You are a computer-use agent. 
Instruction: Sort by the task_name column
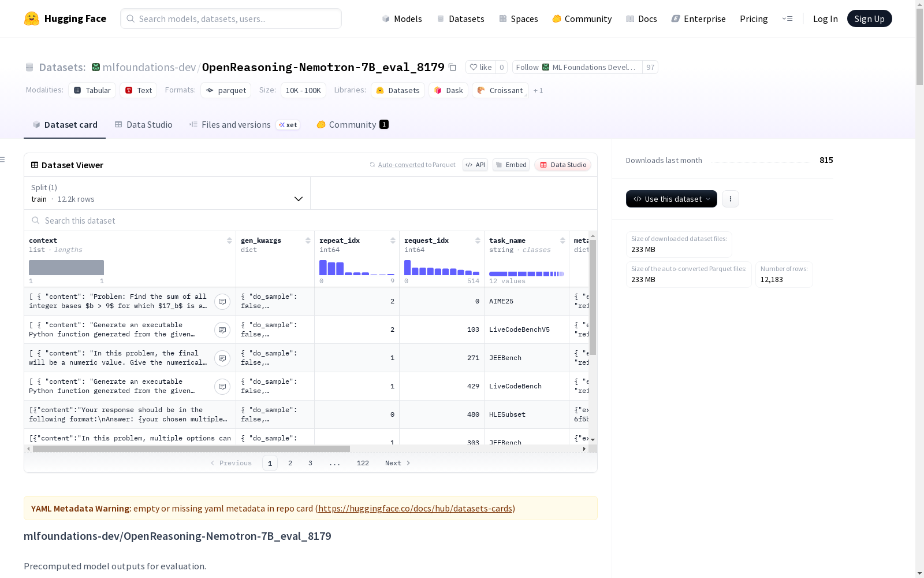(562, 240)
